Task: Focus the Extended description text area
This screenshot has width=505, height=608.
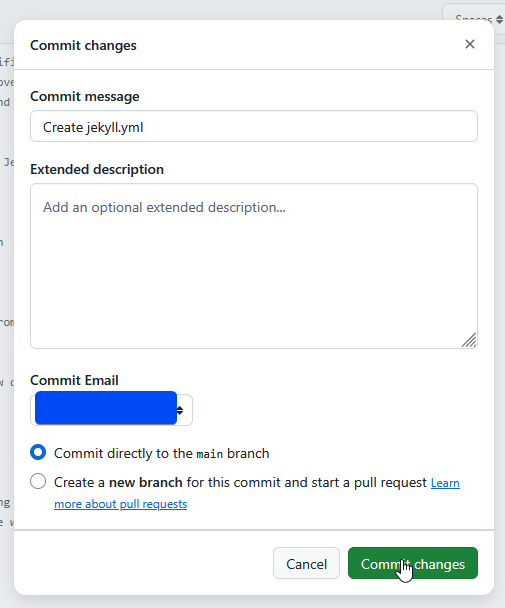Action: tap(254, 266)
